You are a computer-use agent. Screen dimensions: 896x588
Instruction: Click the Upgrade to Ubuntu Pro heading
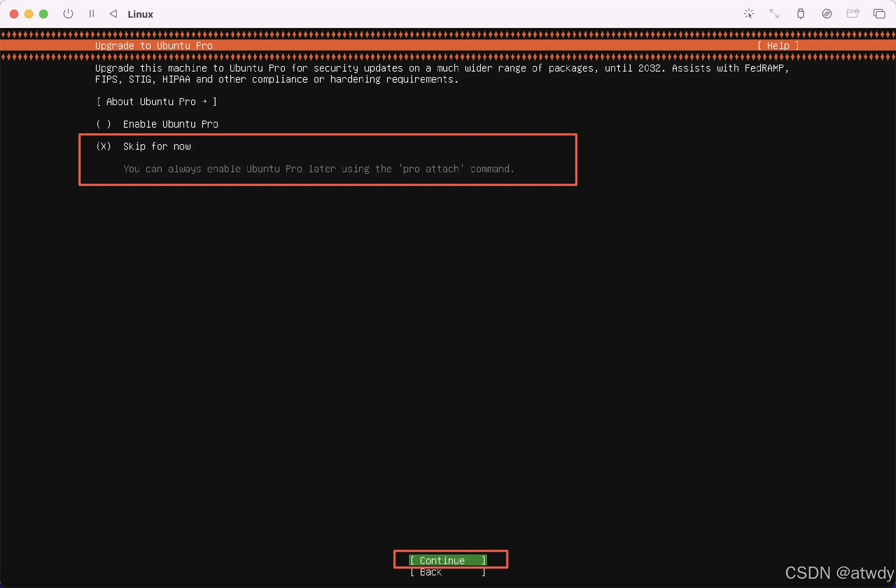pyautogui.click(x=154, y=45)
